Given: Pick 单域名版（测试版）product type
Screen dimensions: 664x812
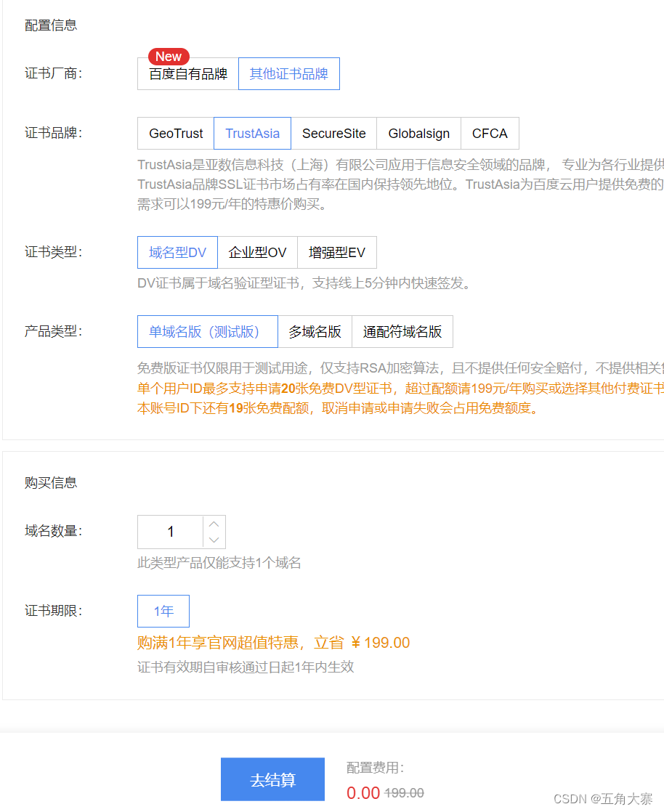Looking at the screenshot, I should [x=207, y=331].
